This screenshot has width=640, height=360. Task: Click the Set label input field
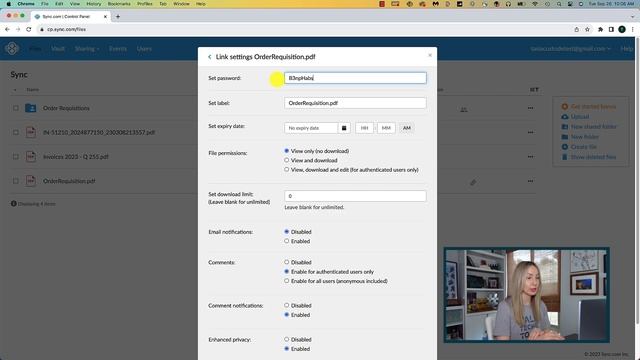(355, 103)
